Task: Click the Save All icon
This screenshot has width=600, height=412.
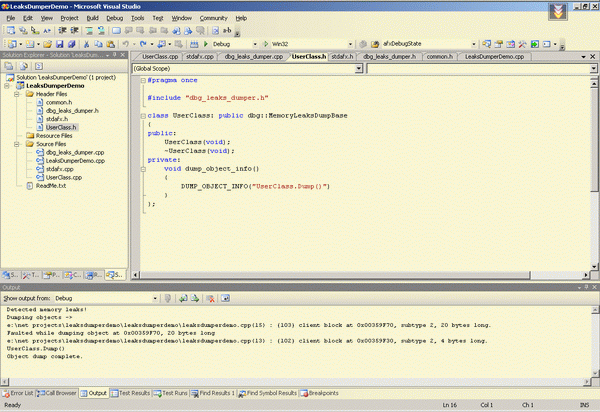Action: pyautogui.click(x=72, y=44)
